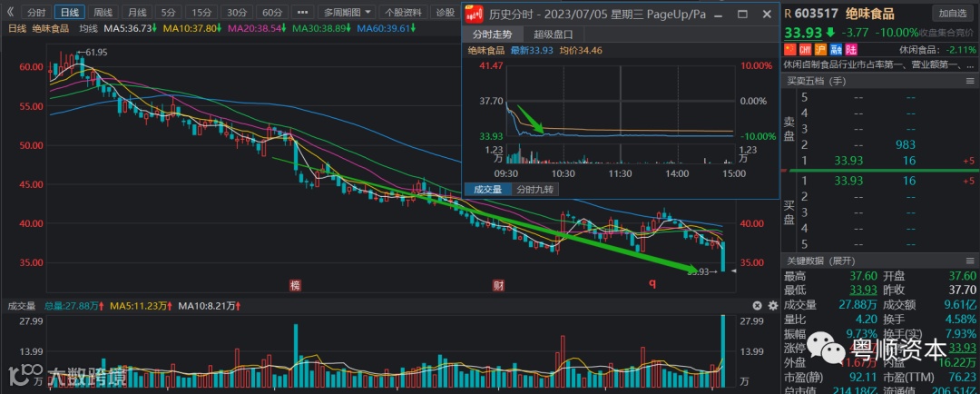Click the 总量:27.88万 label

[73, 306]
